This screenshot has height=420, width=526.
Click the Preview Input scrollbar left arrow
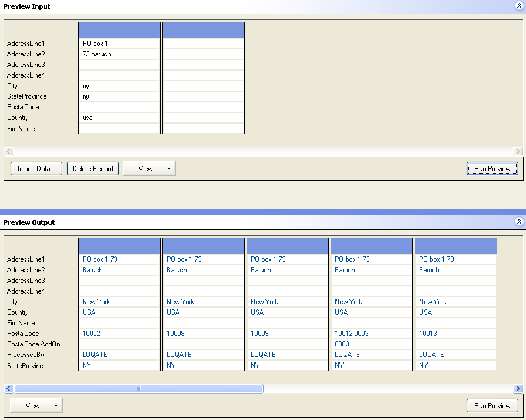click(9, 151)
